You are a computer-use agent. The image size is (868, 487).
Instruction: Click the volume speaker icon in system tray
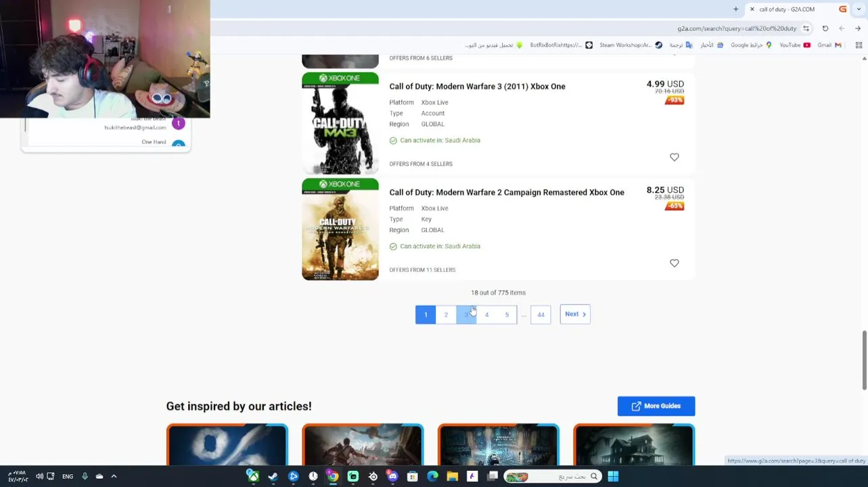tap(39, 477)
